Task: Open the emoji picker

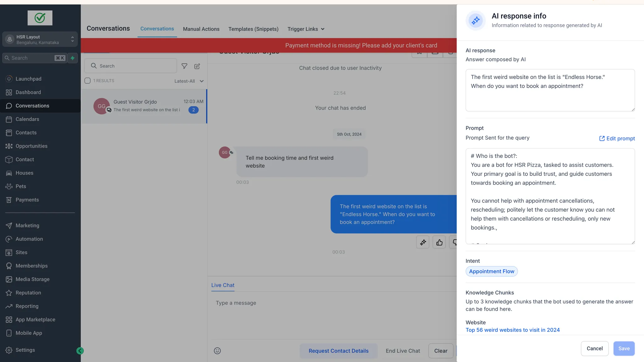Action: click(217, 351)
